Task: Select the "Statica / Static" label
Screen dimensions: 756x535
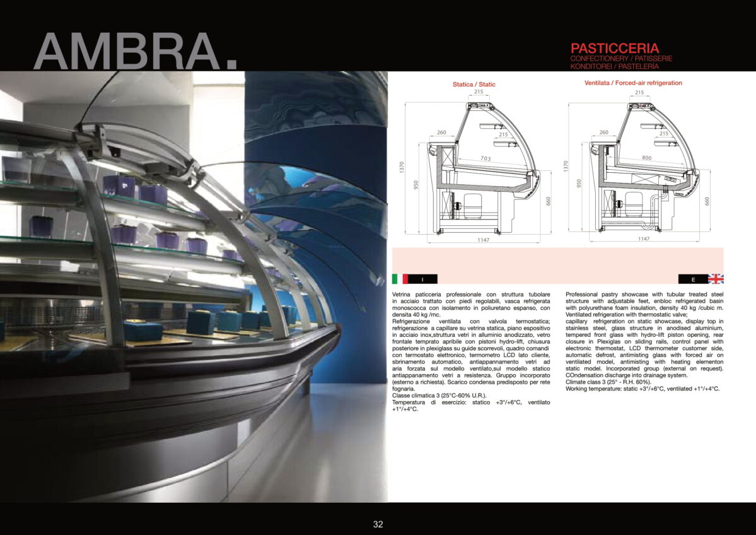Action: 474,85
